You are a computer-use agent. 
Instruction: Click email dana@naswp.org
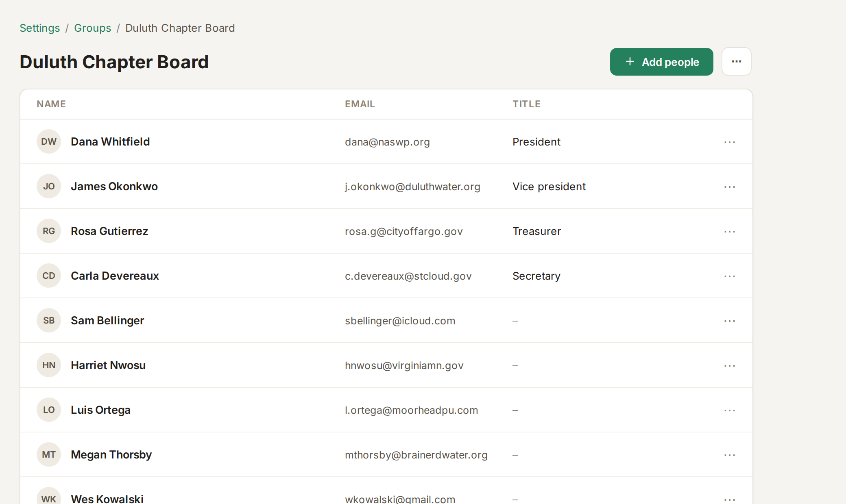[387, 142]
